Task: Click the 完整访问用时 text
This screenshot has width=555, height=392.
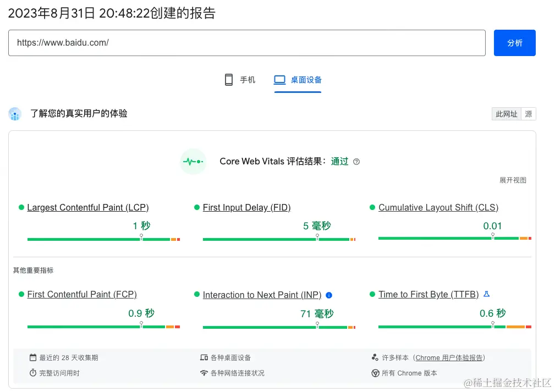Action: (59, 373)
